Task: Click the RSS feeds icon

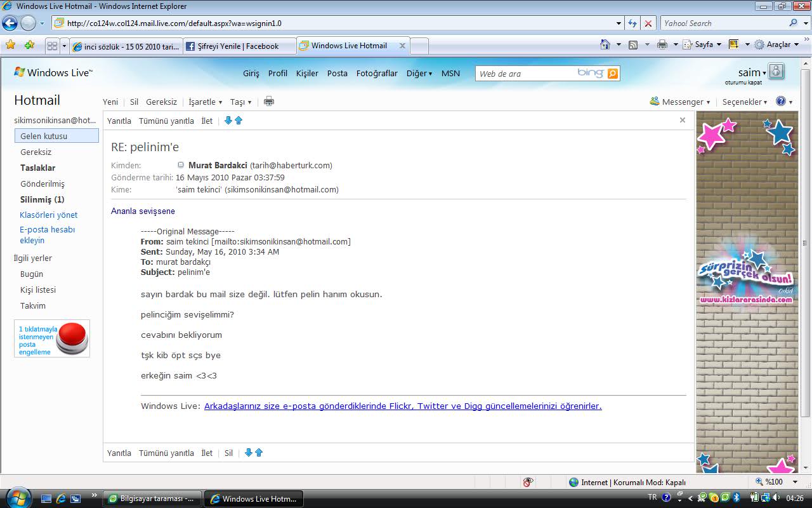Action: click(633, 44)
